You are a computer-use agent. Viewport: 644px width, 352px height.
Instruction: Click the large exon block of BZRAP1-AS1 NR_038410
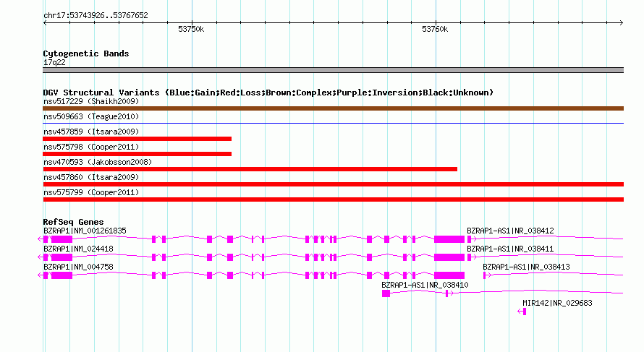386,293
